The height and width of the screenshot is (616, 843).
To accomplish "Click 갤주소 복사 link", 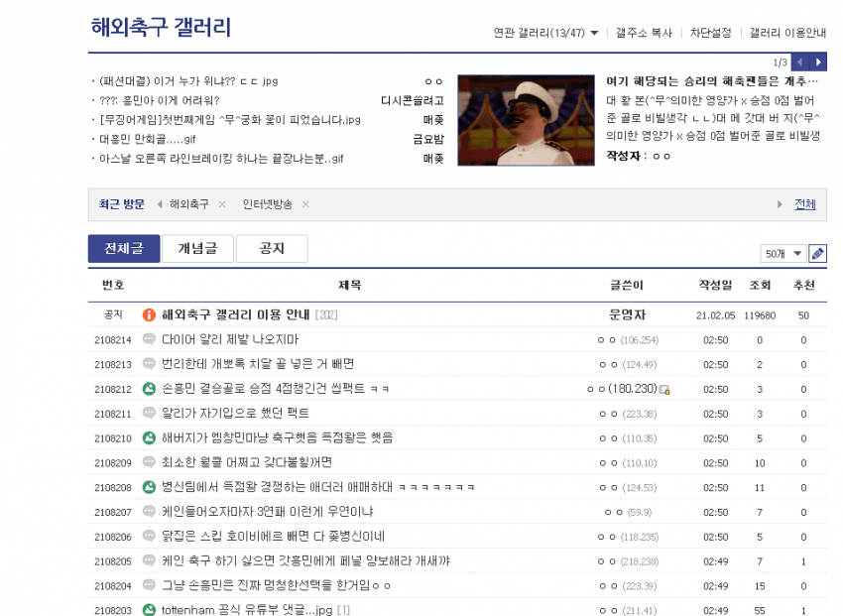I will pos(644,33).
